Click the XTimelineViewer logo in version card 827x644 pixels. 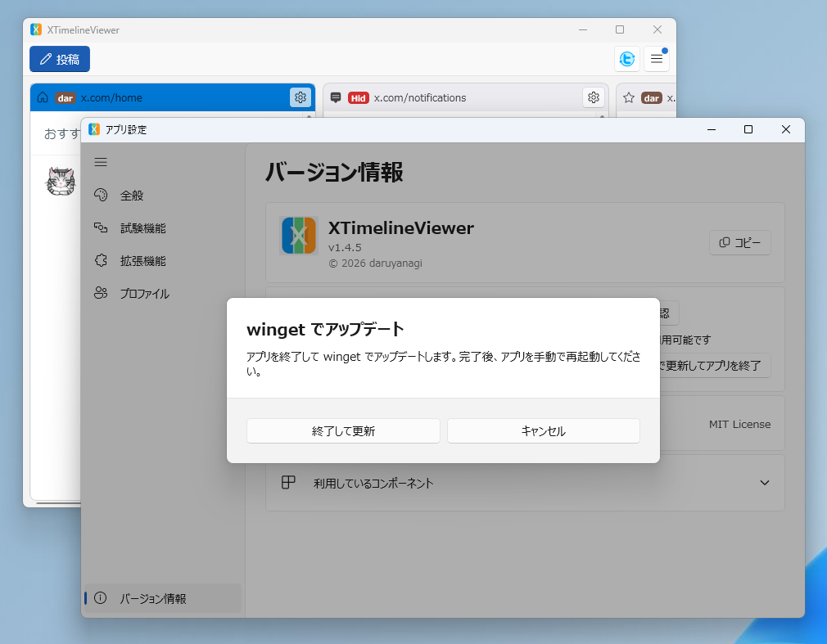pyautogui.click(x=299, y=236)
